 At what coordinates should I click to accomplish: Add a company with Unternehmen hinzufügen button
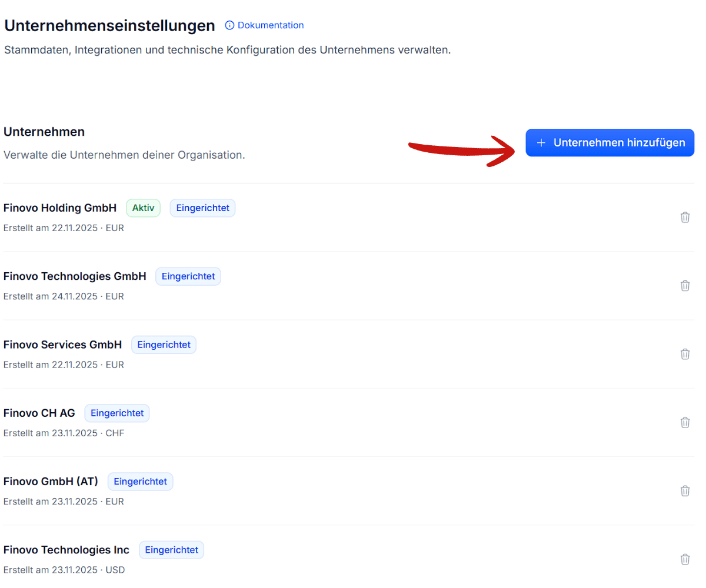click(x=610, y=143)
